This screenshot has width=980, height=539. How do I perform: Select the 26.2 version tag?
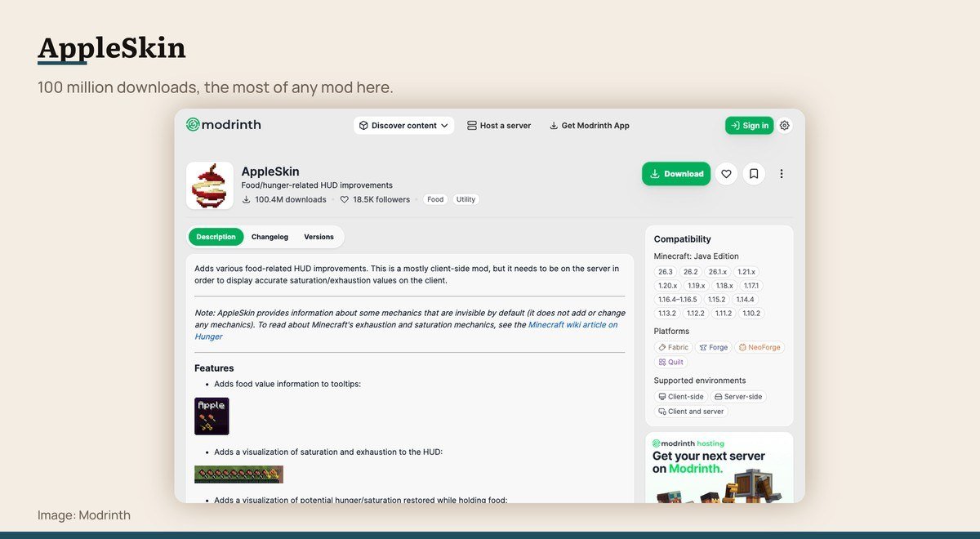tap(691, 272)
